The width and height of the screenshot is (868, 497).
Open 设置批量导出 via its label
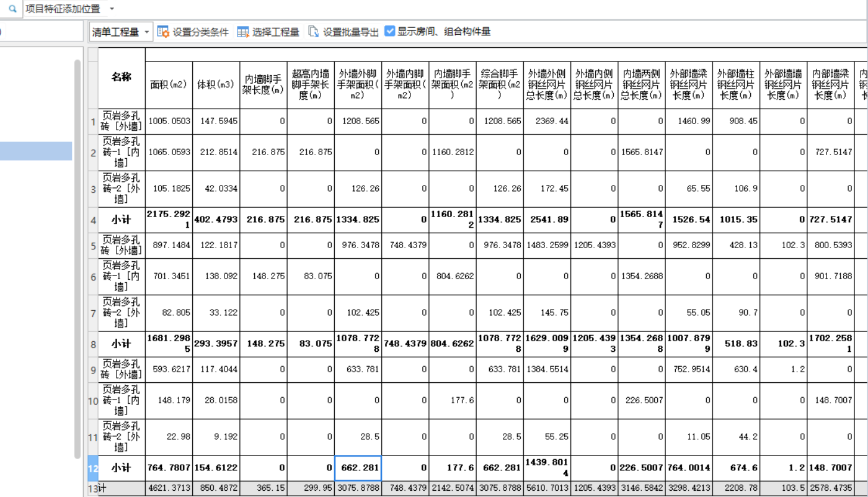pos(351,32)
